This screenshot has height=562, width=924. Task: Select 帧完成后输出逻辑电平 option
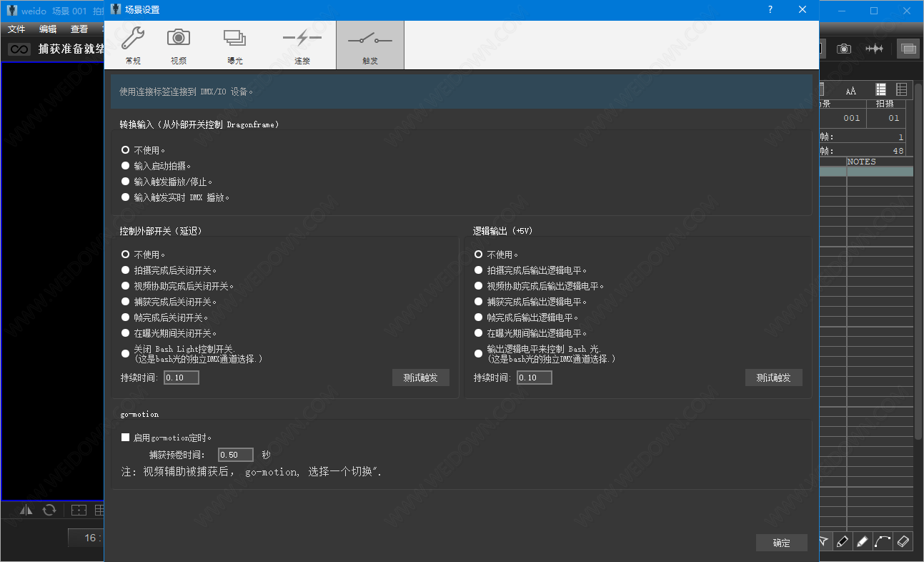pyautogui.click(x=526, y=317)
